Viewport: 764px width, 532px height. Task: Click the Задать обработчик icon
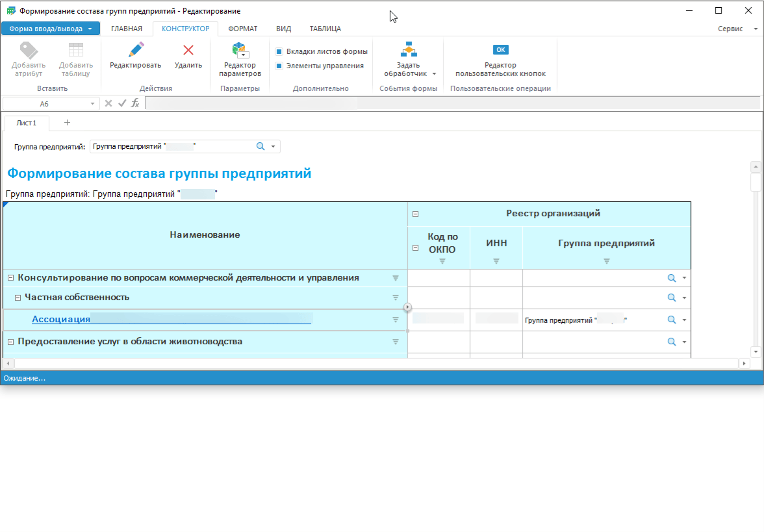[409, 50]
